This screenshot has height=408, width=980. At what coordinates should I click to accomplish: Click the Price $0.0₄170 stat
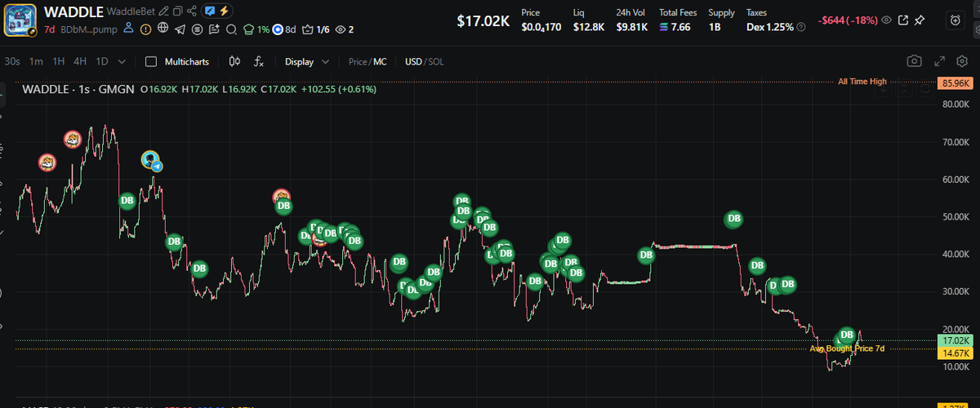pyautogui.click(x=541, y=20)
